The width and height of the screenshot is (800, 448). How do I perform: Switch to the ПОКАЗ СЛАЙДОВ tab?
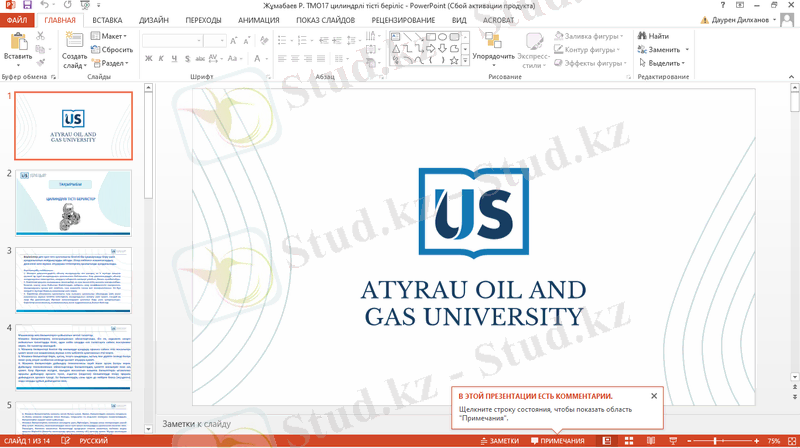(326, 20)
